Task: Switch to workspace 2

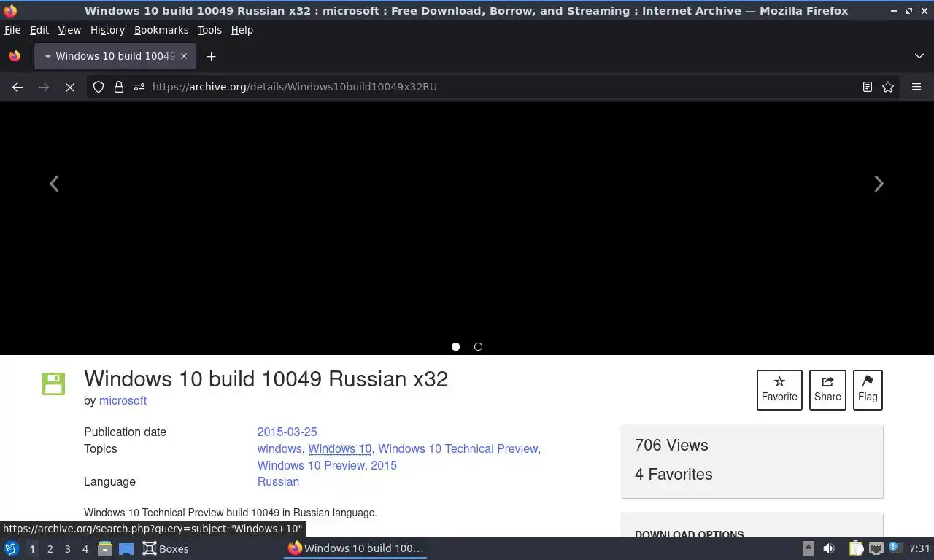Action: (x=50, y=549)
